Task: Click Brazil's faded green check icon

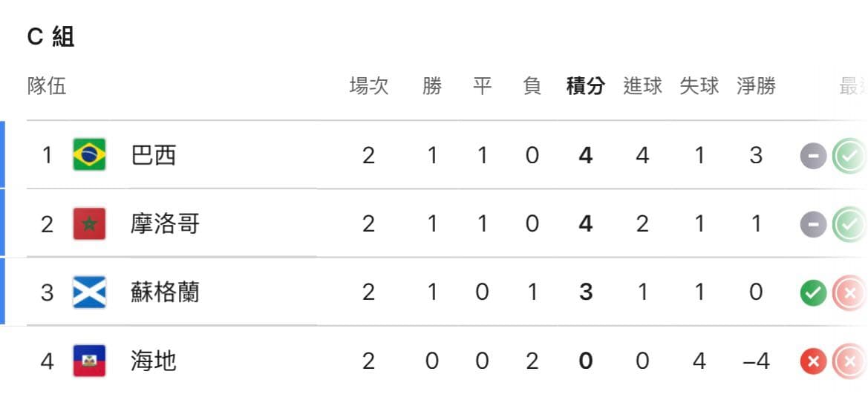Action: [849, 156]
